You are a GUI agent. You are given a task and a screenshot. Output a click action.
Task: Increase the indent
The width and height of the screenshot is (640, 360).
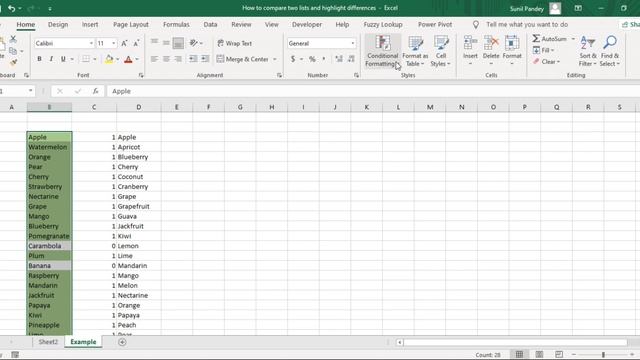click(x=205, y=59)
